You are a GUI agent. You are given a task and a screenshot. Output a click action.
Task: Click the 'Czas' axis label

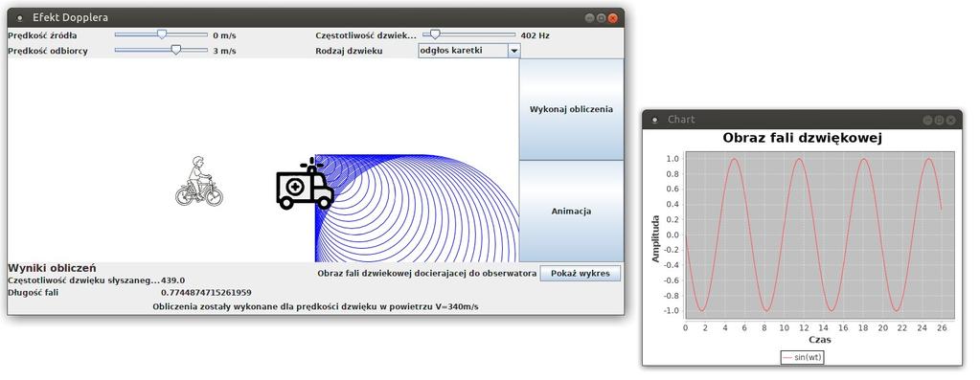click(x=819, y=340)
